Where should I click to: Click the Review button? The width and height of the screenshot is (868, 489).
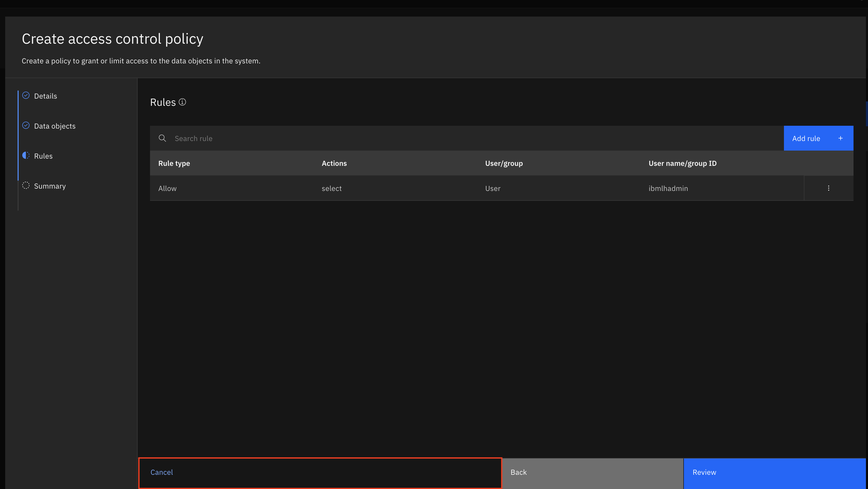point(704,472)
